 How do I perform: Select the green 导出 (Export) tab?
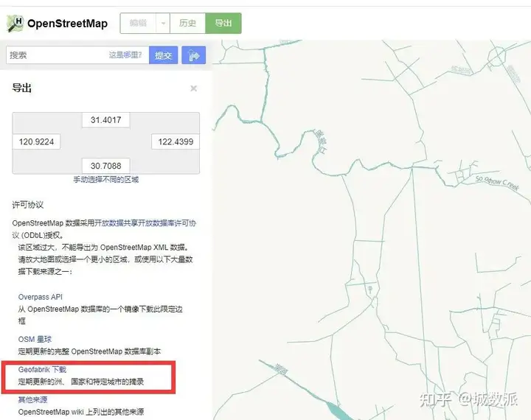pyautogui.click(x=223, y=24)
